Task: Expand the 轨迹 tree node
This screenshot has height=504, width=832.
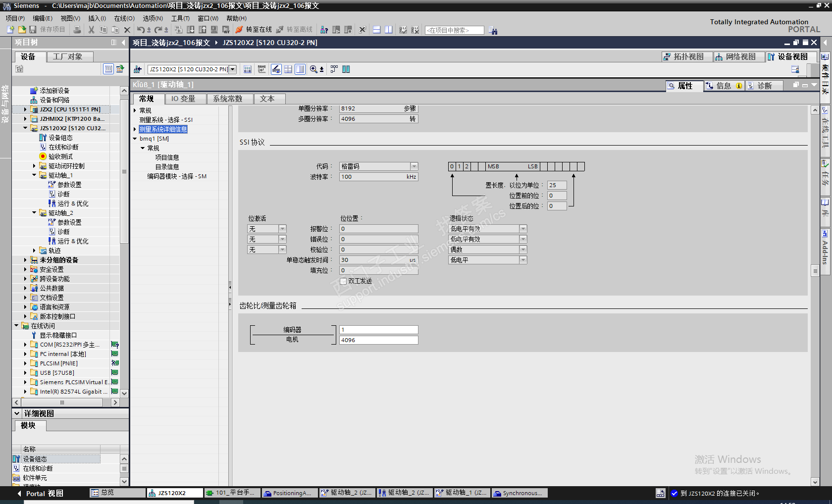Action: click(x=34, y=251)
